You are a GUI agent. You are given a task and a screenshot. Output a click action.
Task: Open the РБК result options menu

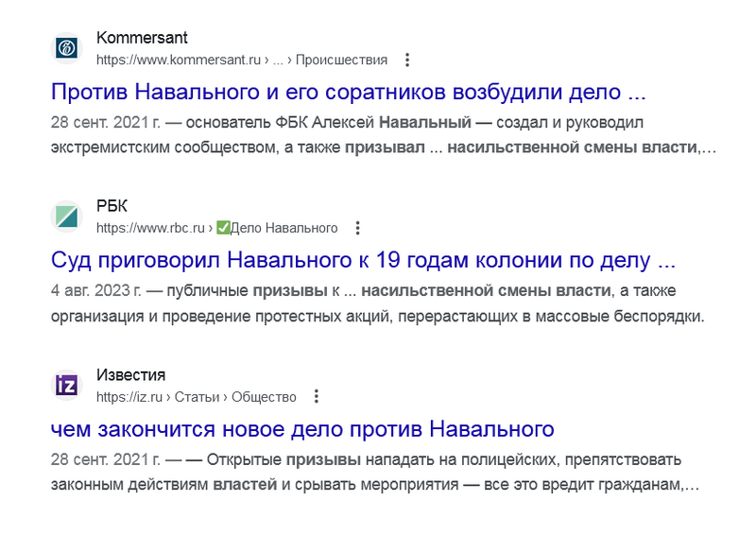pyautogui.click(x=357, y=228)
